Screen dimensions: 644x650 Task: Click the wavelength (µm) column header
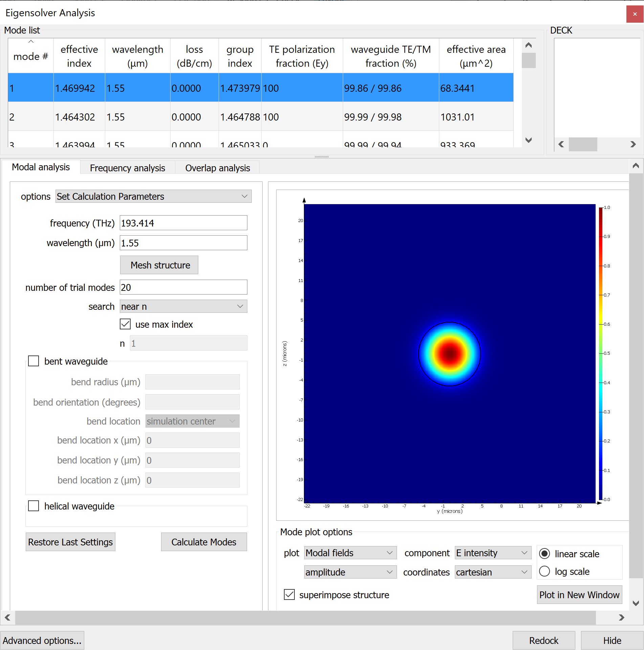(138, 56)
